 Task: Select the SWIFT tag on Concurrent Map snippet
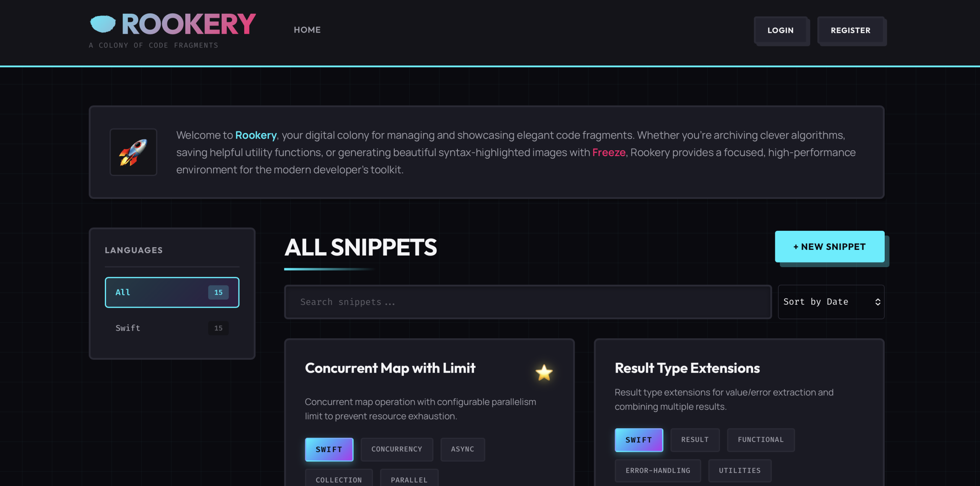329,449
